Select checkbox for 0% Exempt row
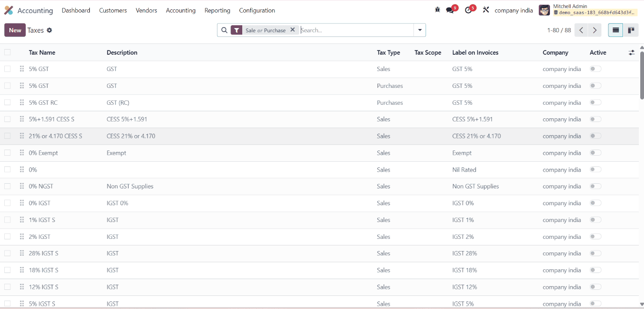This screenshot has height=309, width=644. pyautogui.click(x=7, y=153)
